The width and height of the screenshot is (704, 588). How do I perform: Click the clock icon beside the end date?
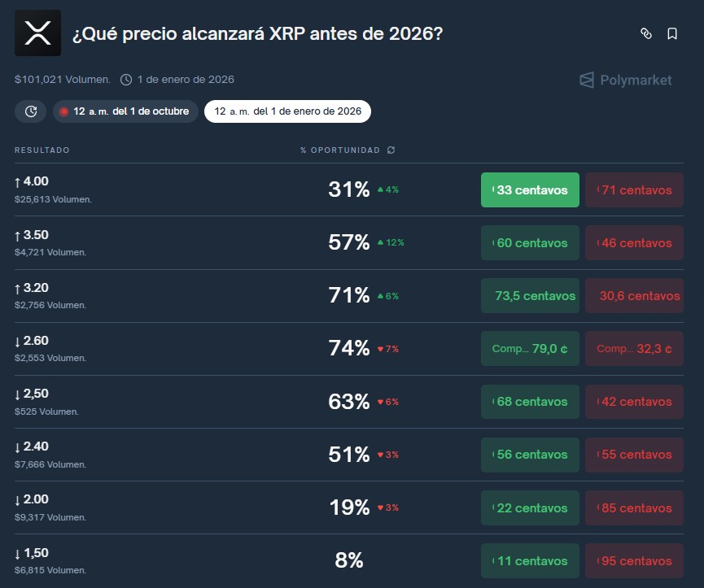[x=126, y=80]
